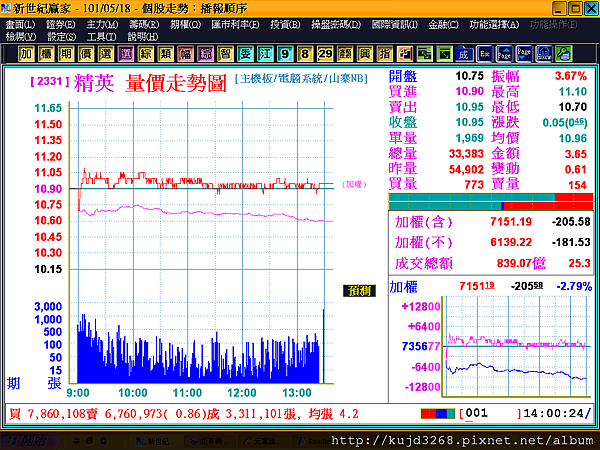Open the 匯市利率(F) menu
Screen dimensions: 600x450
click(x=235, y=25)
